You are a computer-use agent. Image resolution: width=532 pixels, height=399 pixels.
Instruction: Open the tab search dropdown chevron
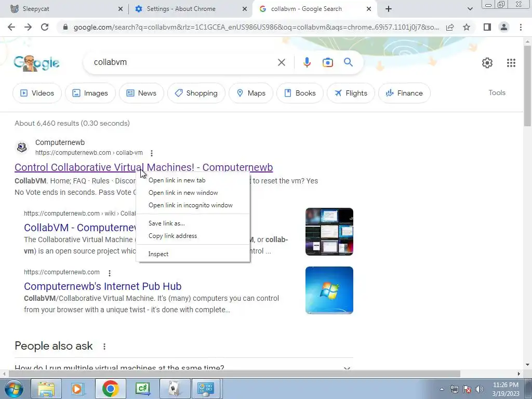[x=470, y=9]
